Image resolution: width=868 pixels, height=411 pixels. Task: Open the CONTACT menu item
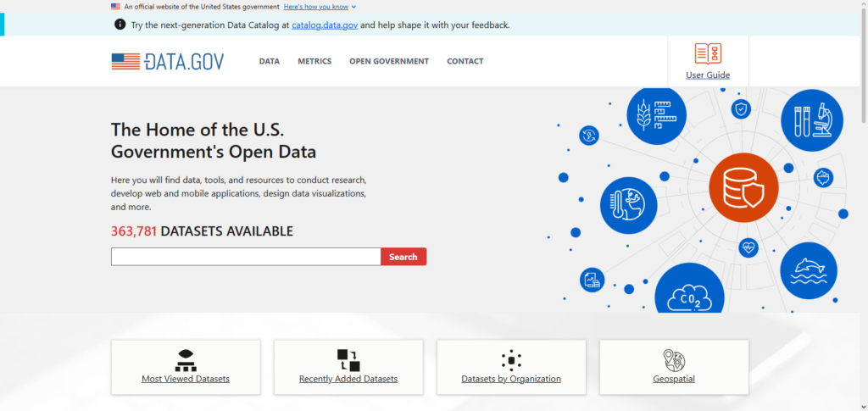465,61
